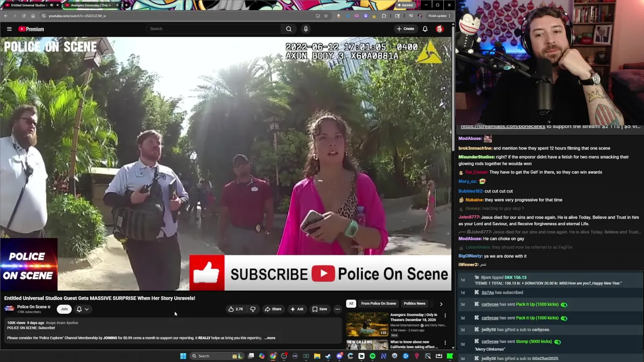This screenshot has width=644, height=362.
Task: Open the Police On Scene channel avatar
Action: pos(9,308)
